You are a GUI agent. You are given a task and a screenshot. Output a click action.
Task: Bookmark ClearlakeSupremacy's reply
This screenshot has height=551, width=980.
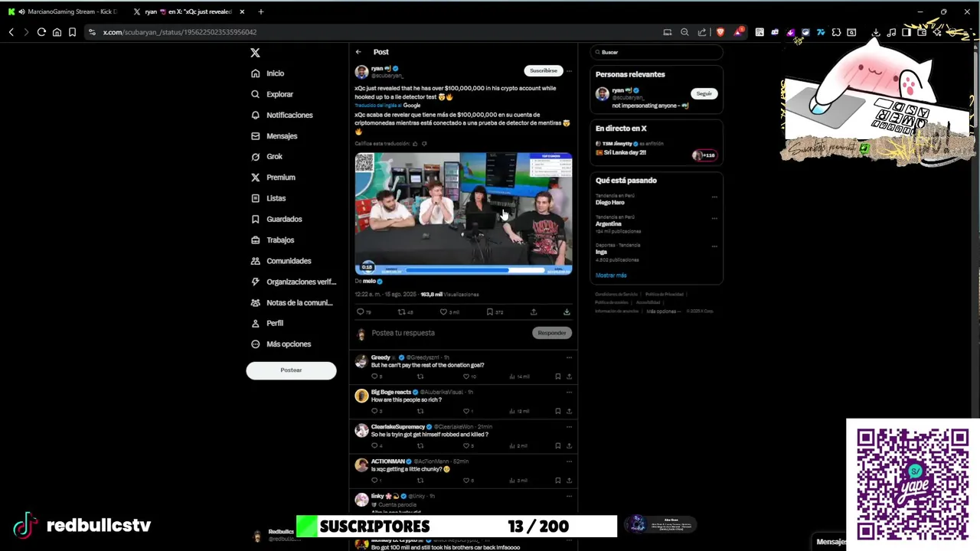pyautogui.click(x=557, y=446)
